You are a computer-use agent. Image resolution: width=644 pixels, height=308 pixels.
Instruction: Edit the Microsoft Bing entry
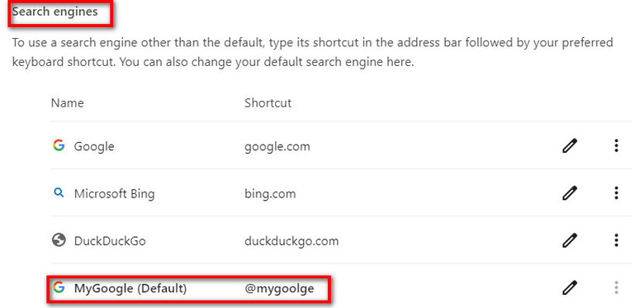click(x=570, y=193)
